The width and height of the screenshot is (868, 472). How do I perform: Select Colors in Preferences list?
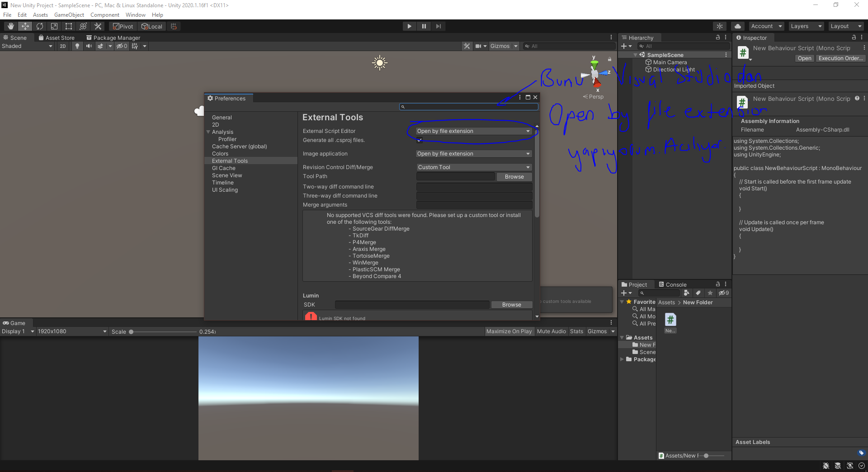[220, 154]
